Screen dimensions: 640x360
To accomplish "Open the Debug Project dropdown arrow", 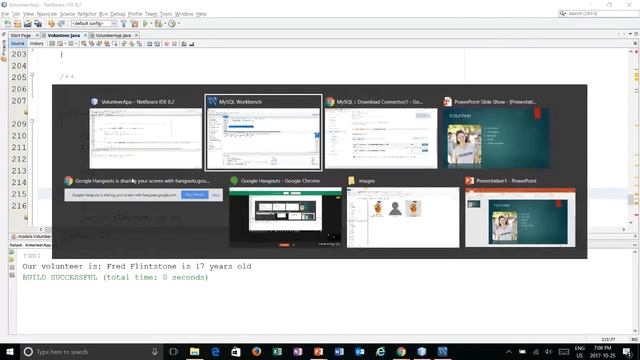I will (165, 24).
